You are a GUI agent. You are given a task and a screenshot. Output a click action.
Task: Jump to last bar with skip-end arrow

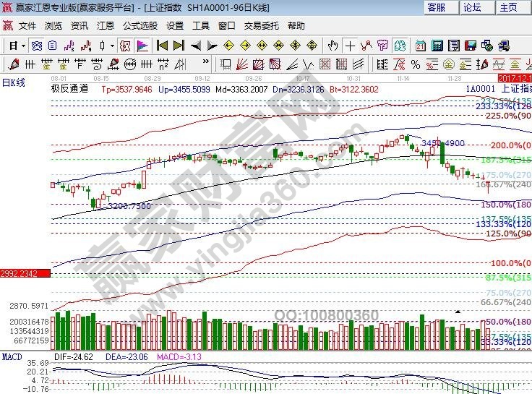click(x=179, y=46)
